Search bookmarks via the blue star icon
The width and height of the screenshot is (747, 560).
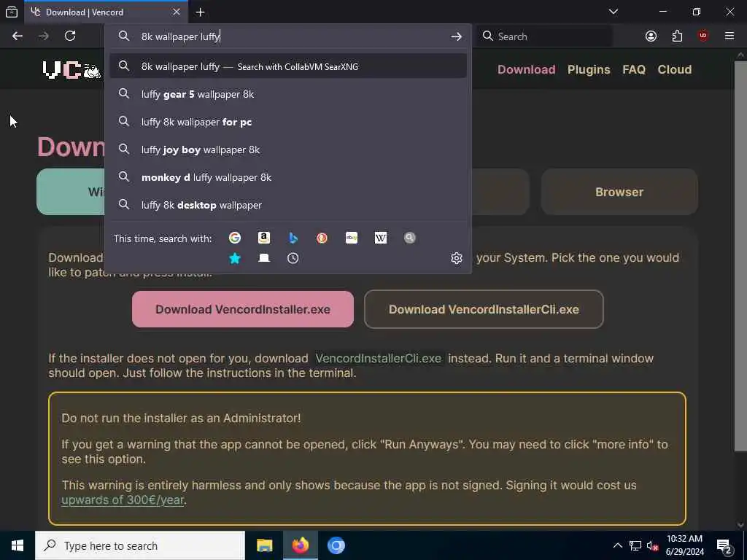coord(234,258)
